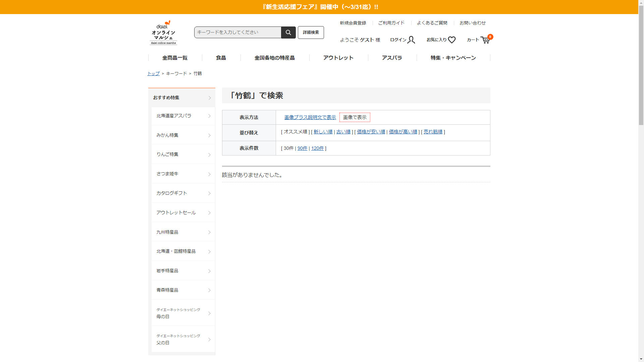This screenshot has width=644, height=362.
Task: Go to トップ breadcrumb link
Action: tap(153, 73)
